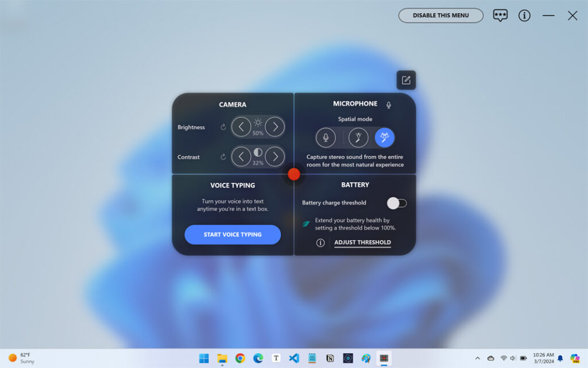Image resolution: width=588 pixels, height=368 pixels.
Task: Reset camera contrast to default
Action: coord(223,157)
